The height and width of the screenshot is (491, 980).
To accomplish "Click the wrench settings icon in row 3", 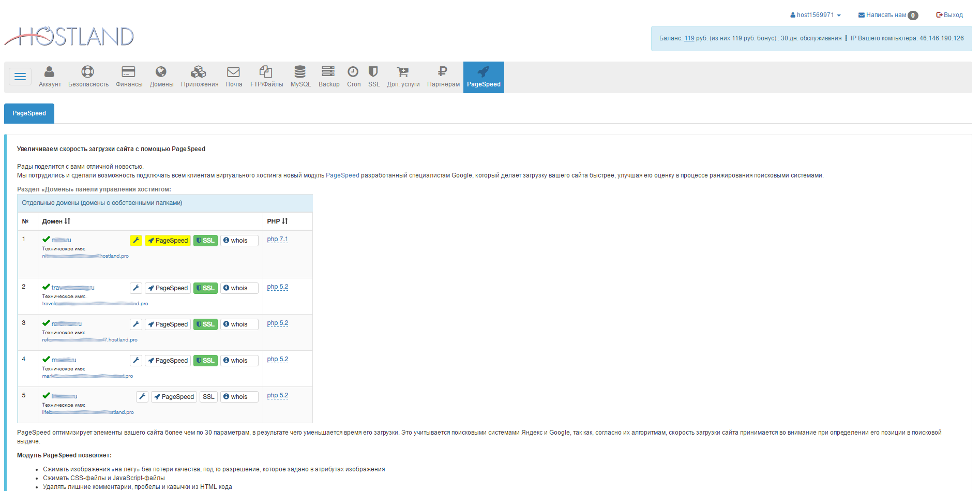I will (x=136, y=324).
